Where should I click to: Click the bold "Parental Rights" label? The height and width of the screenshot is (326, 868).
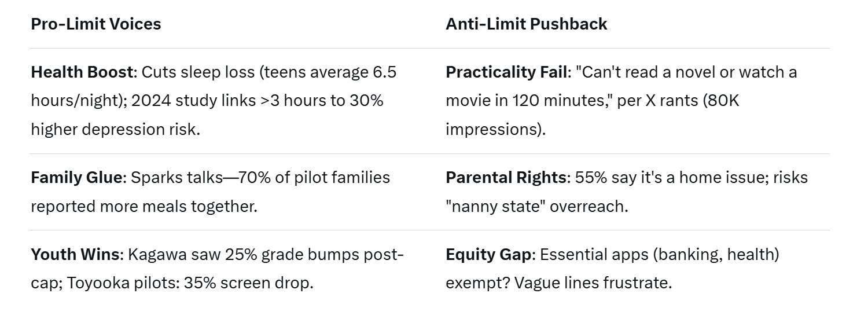click(506, 177)
